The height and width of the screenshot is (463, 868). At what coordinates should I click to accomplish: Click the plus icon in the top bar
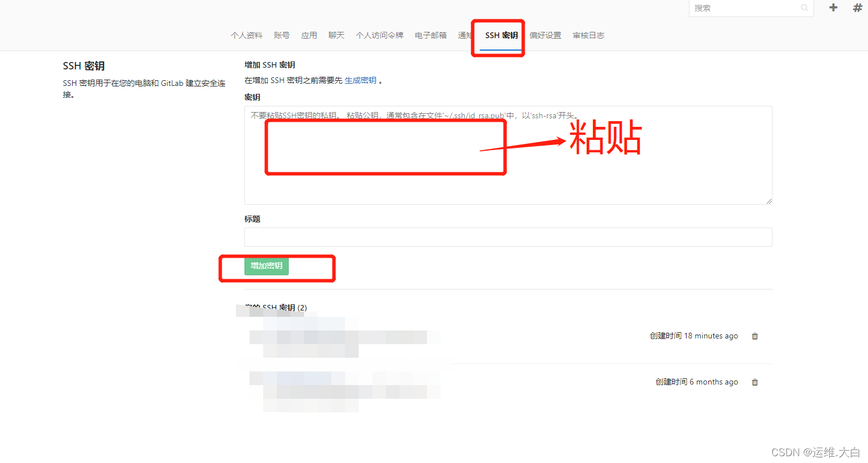coord(832,7)
